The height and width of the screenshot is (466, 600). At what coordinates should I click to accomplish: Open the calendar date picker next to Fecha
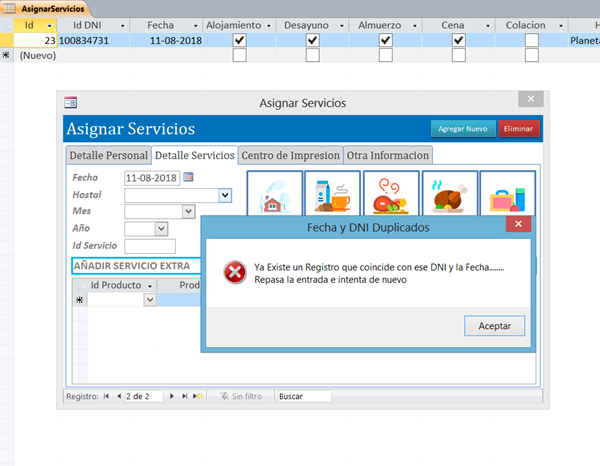pyautogui.click(x=188, y=177)
